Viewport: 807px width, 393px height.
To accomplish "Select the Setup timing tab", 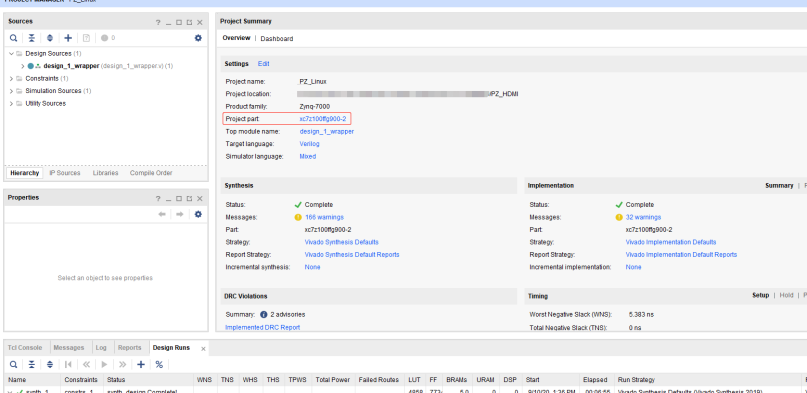I will [x=760, y=295].
